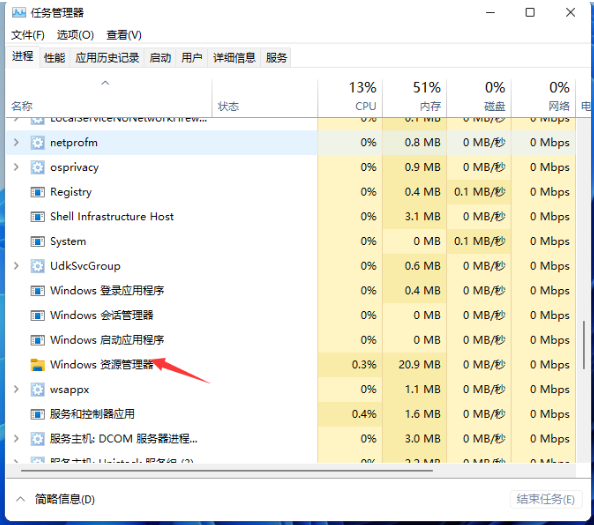
Task: Expand the UdkSvcGroup process group
Action: point(16,266)
